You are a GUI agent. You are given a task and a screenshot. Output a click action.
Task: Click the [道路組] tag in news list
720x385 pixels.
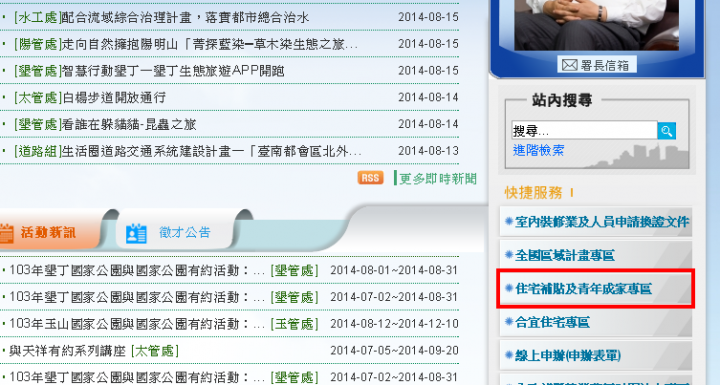coord(38,151)
